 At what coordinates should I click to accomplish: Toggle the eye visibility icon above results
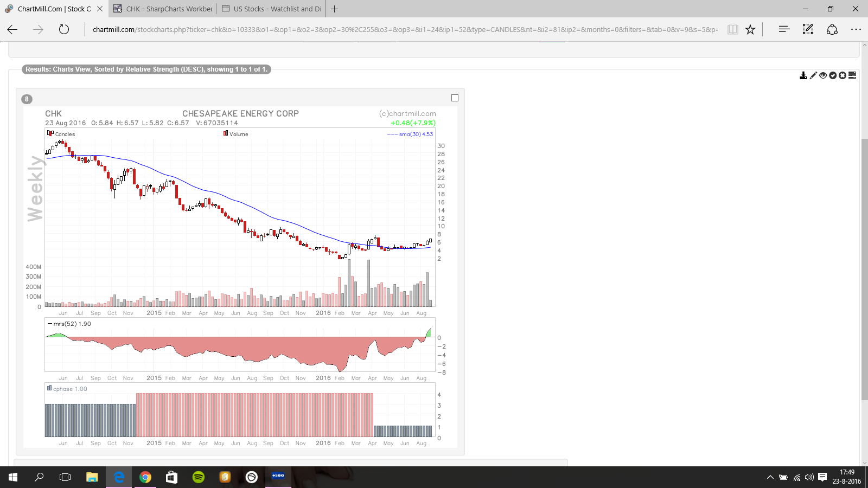823,75
